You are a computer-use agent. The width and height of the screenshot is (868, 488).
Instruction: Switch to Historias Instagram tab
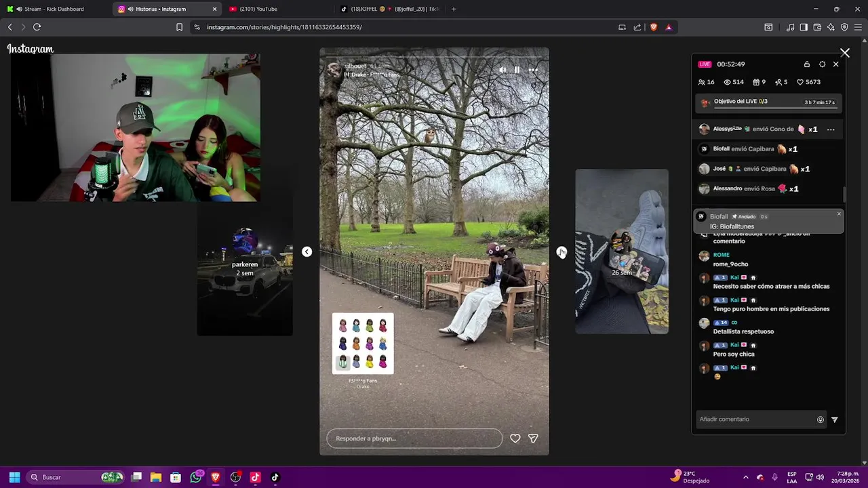click(166, 9)
